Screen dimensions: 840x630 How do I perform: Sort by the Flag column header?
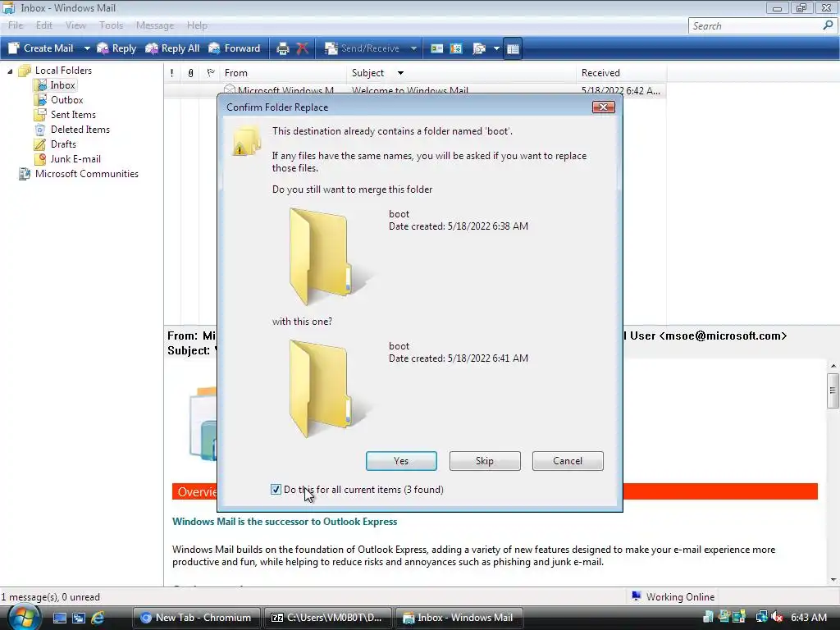210,73
